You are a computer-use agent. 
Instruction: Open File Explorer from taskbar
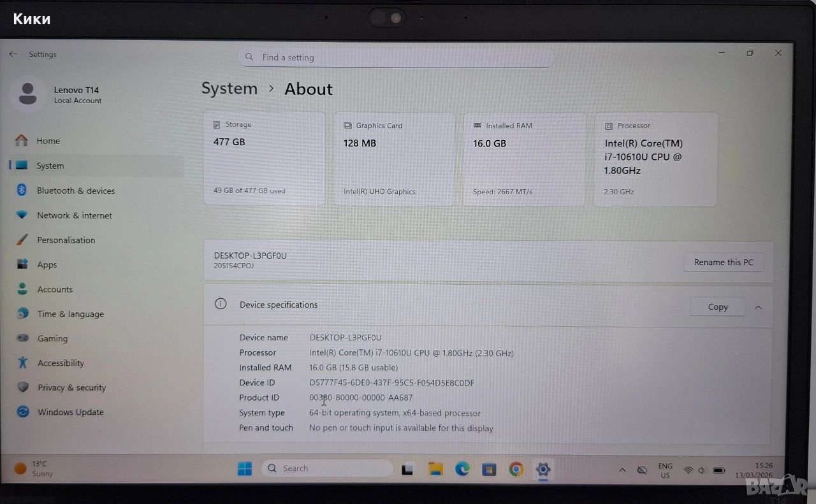click(435, 470)
